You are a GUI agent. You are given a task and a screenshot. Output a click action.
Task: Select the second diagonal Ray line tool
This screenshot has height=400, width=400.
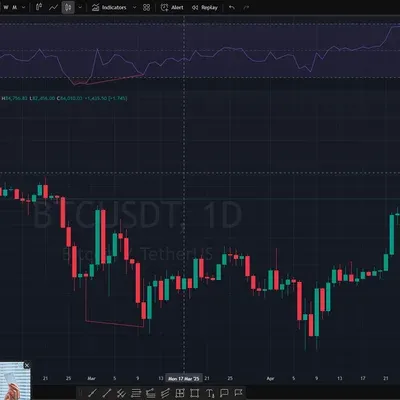point(107,393)
